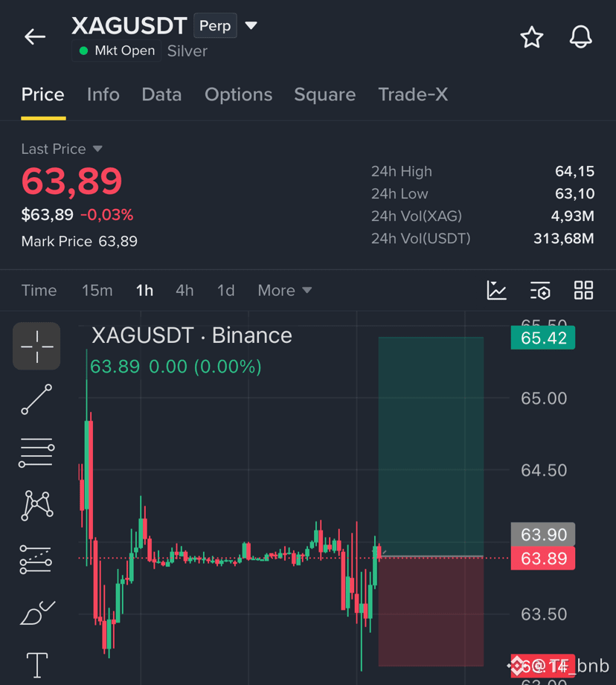The height and width of the screenshot is (685, 616).
Task: Tap the 63.50 axis price label
Action: click(544, 614)
